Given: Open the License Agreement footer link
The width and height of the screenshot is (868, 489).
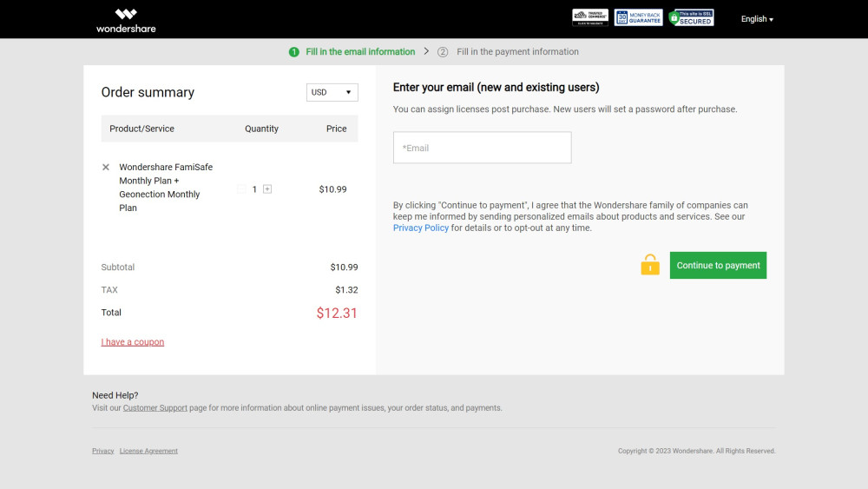Looking at the screenshot, I should 148,452.
